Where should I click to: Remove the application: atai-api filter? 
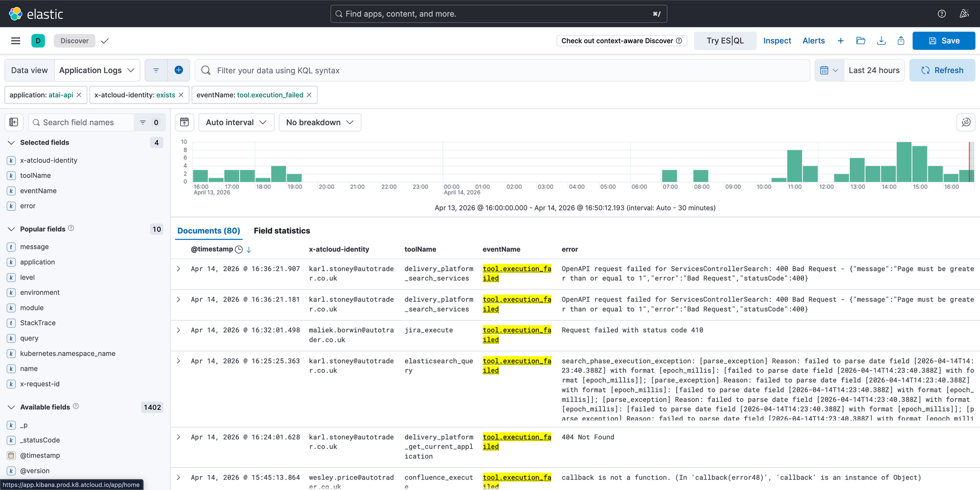tap(79, 95)
